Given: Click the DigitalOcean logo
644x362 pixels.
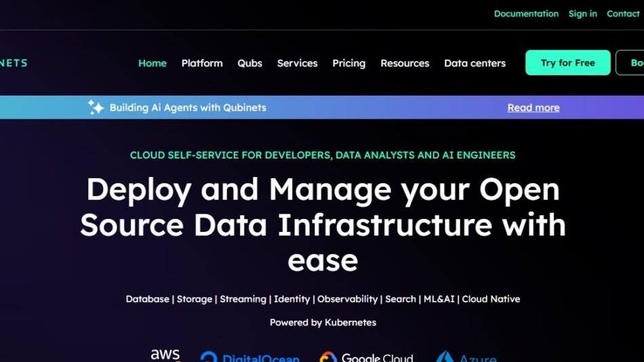Looking at the screenshot, I should point(249,357).
